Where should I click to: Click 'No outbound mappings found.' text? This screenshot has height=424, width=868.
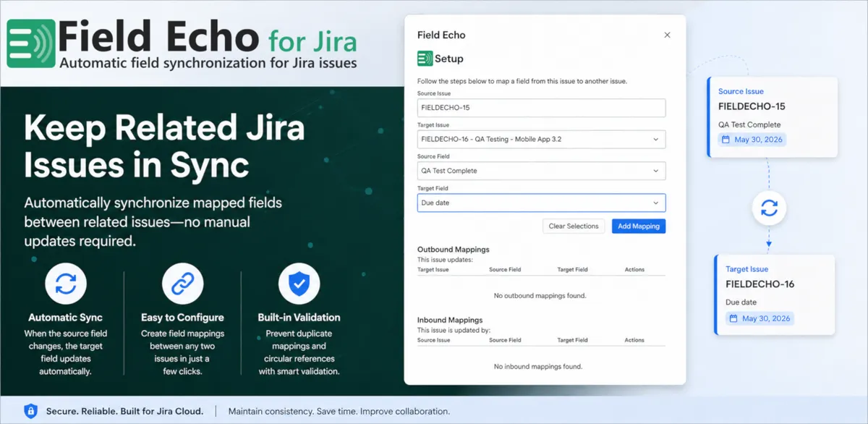(x=540, y=295)
